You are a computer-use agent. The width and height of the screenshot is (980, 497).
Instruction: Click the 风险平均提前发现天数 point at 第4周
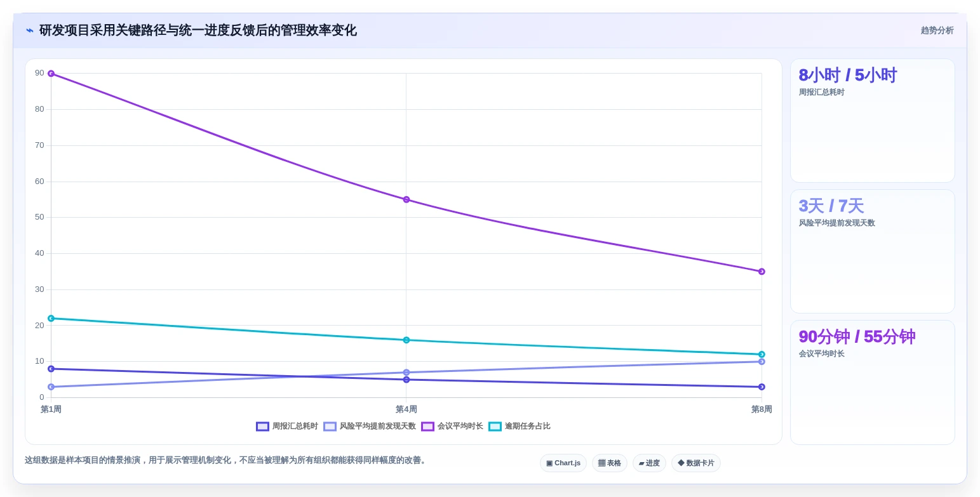(x=406, y=373)
